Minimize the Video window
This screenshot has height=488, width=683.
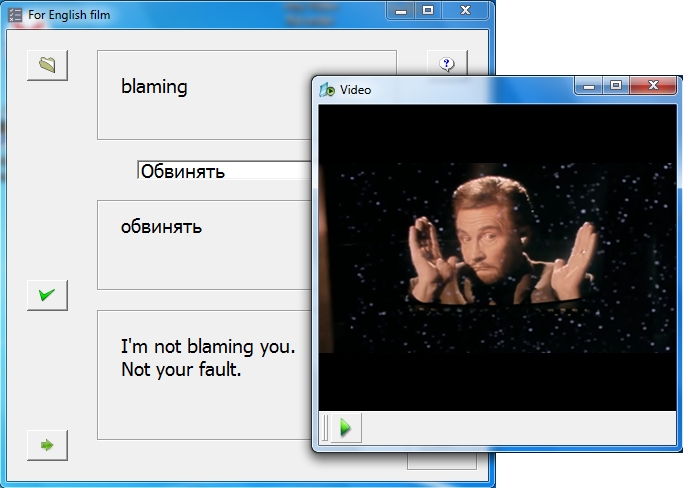(x=589, y=86)
